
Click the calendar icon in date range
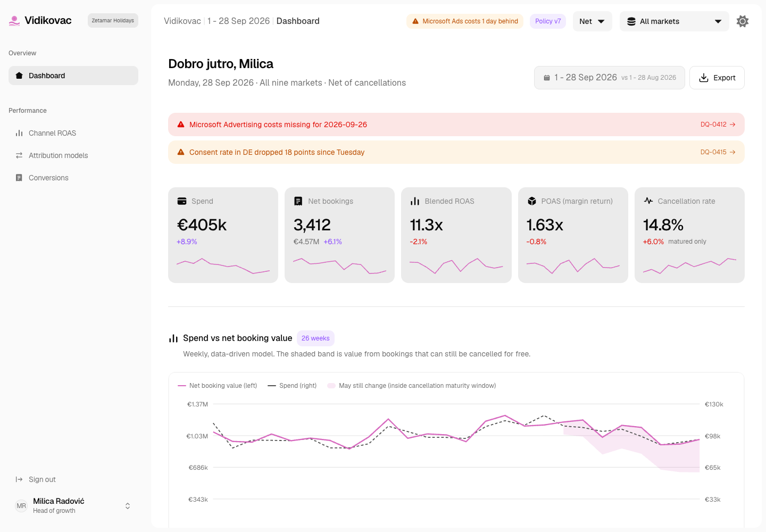pyautogui.click(x=546, y=78)
